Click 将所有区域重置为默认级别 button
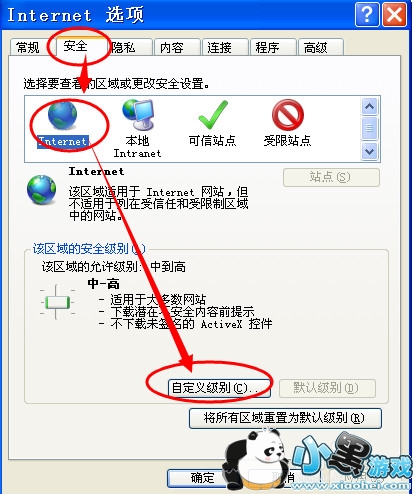Viewport: 414px width, 494px height. coord(285,418)
